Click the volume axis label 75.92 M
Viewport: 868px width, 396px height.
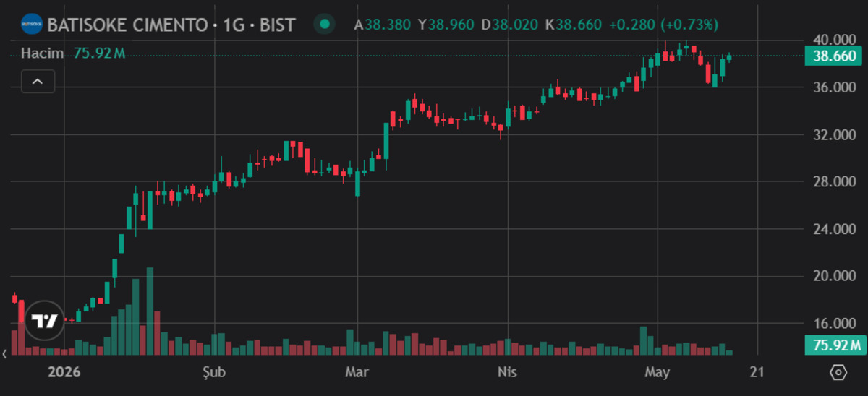835,345
